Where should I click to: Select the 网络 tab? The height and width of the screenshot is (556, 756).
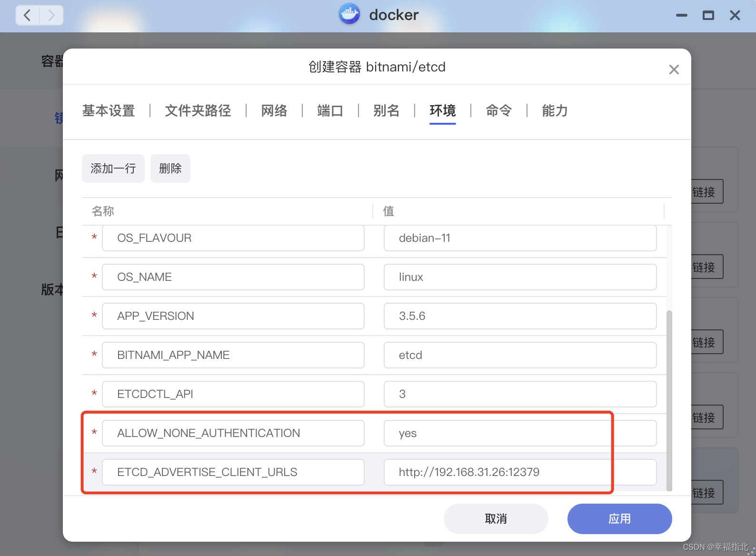pos(274,110)
